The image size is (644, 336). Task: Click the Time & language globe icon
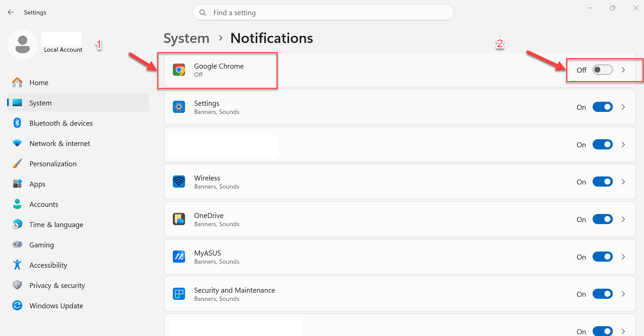[17, 224]
